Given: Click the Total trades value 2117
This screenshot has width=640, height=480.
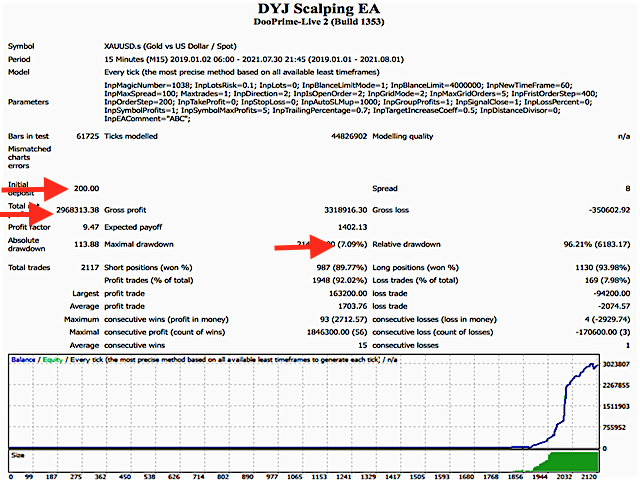Looking at the screenshot, I should 90,268.
